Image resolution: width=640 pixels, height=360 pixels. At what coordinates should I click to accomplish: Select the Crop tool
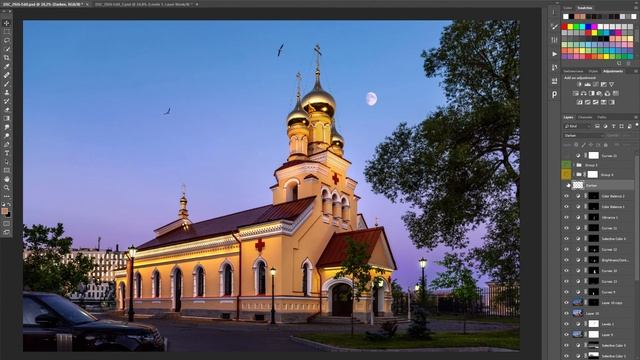[x=7, y=58]
